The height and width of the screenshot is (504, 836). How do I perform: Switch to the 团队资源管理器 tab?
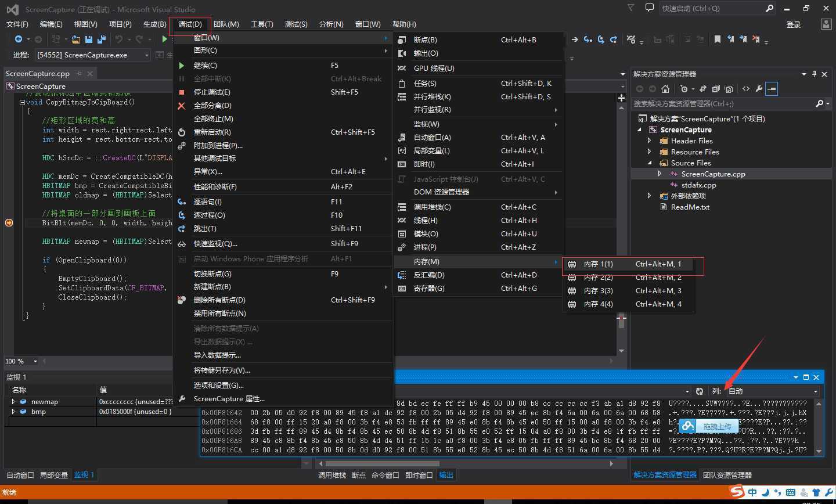click(x=727, y=475)
